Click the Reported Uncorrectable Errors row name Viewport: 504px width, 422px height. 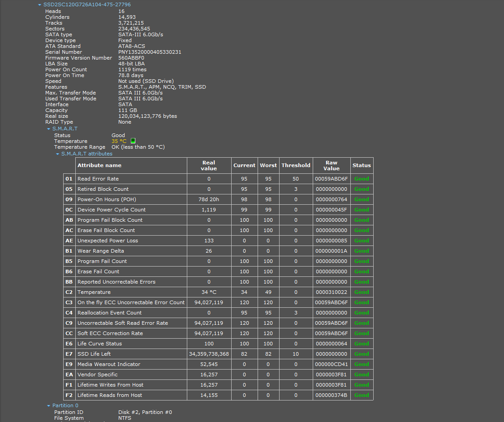(116, 281)
